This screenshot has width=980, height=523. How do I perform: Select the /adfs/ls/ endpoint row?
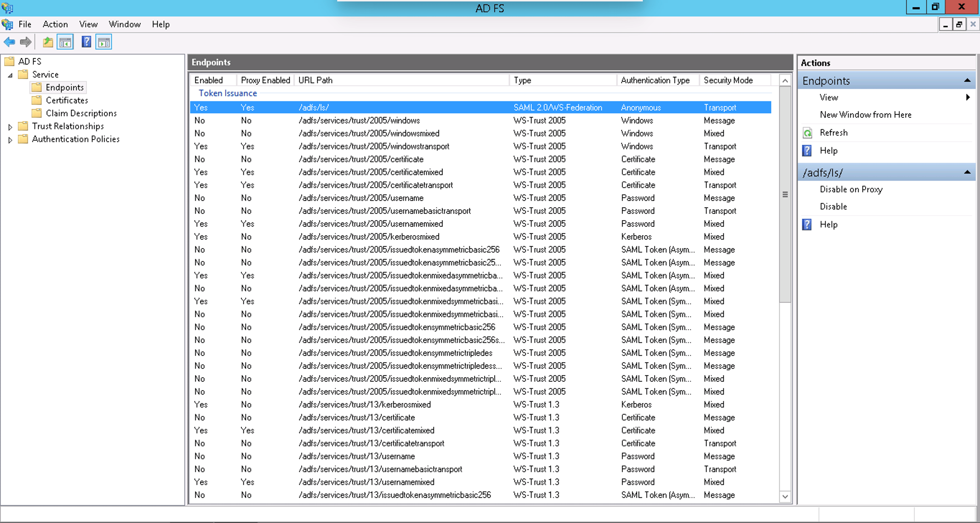(x=481, y=108)
